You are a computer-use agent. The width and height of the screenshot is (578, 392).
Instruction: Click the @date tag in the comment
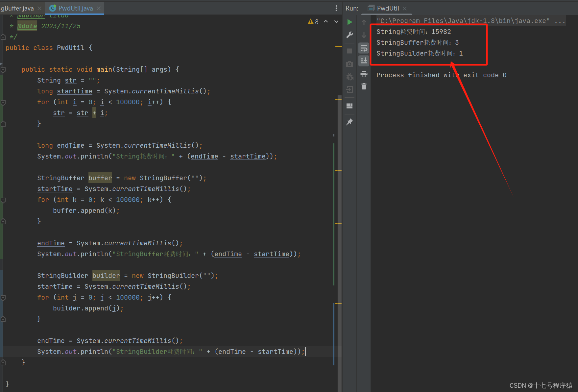27,26
